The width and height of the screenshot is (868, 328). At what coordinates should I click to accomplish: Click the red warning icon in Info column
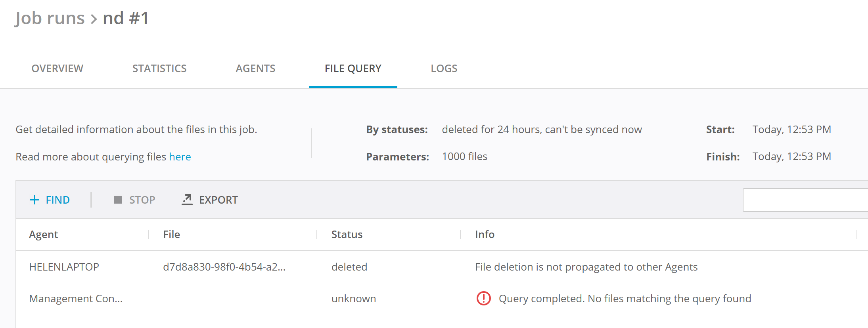click(x=483, y=298)
